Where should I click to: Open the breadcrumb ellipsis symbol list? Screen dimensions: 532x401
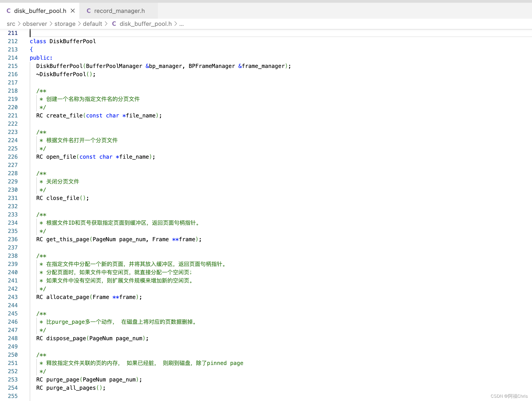tap(182, 24)
